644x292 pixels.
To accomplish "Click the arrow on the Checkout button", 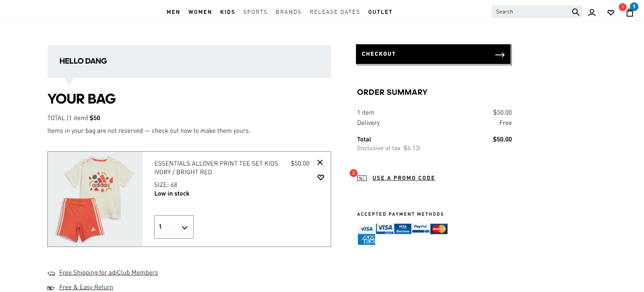I will [x=500, y=55].
